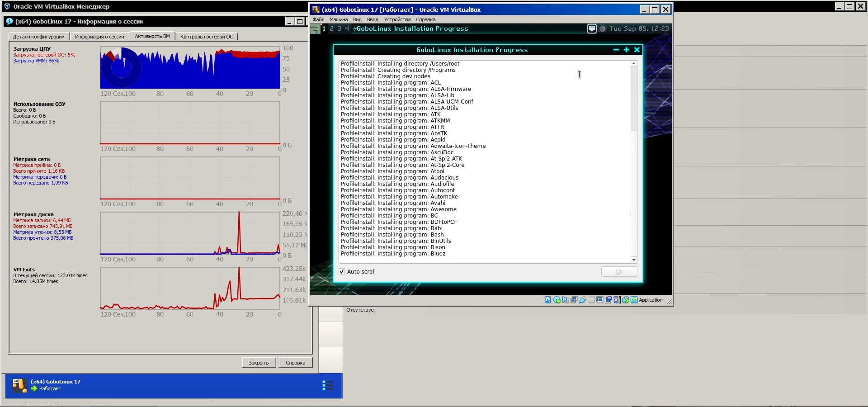The image size is (868, 407).
Task: Open the Awesome launcher menu icon
Action: (315, 29)
